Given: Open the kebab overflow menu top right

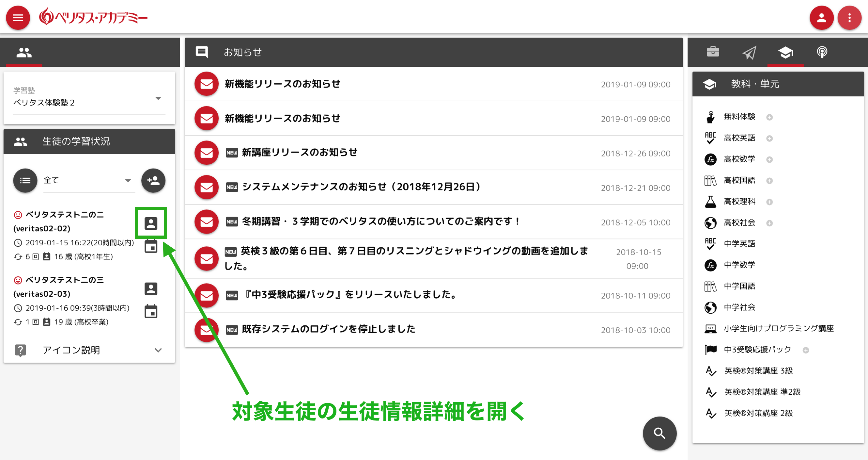Looking at the screenshot, I should pos(849,17).
